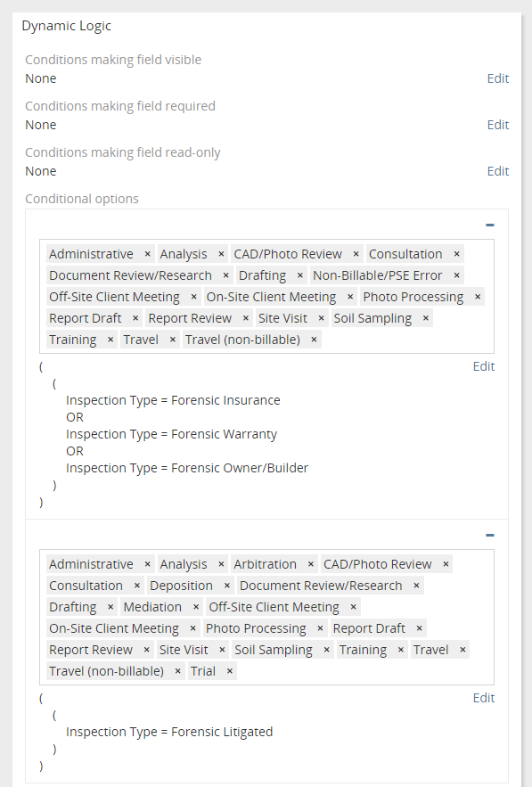This screenshot has height=787, width=532.
Task: Click empty space in second options tag box
Action: pyautogui.click(x=362, y=671)
